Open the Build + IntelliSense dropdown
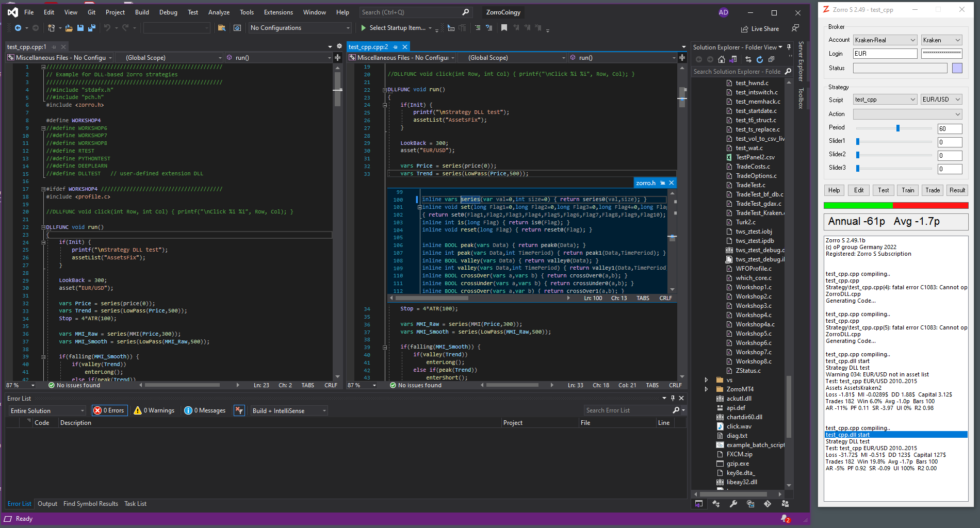Image resolution: width=980 pixels, height=528 pixels. (x=289, y=410)
